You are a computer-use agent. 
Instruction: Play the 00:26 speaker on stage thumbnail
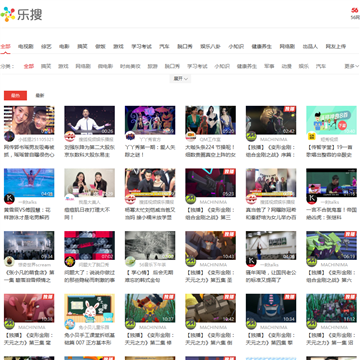click(90, 120)
